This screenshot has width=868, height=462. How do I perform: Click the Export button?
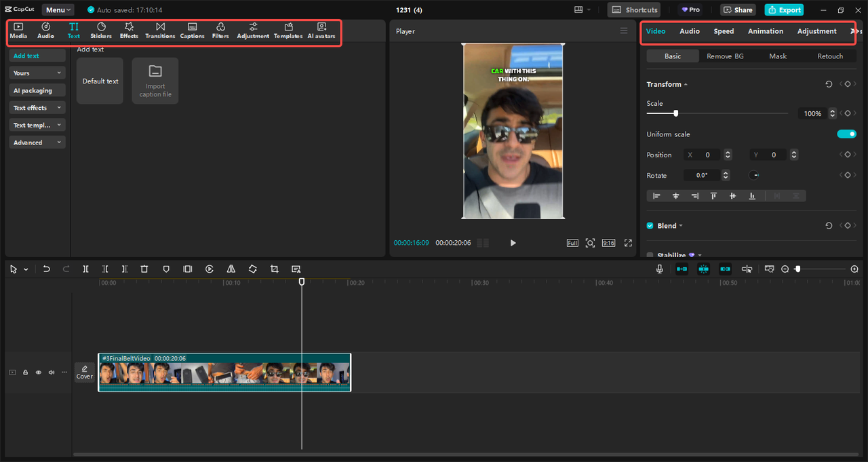point(784,10)
